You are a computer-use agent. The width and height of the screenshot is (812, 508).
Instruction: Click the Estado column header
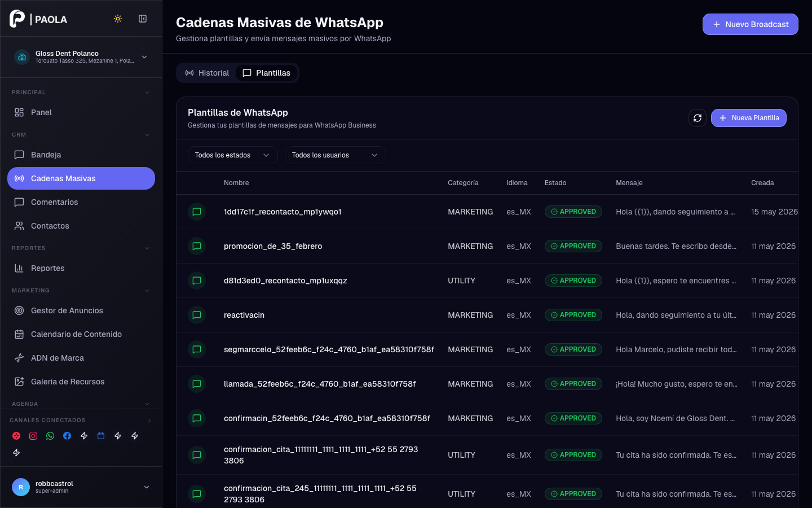[555, 183]
